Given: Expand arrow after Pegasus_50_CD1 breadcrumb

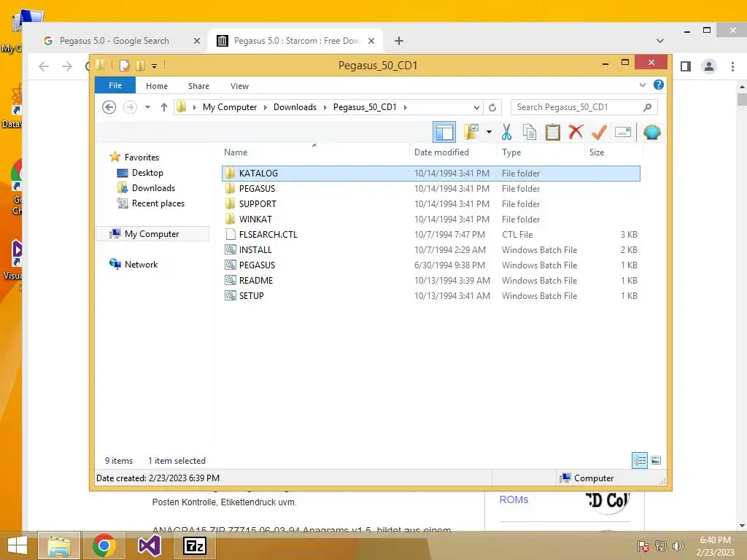Looking at the screenshot, I should click(x=406, y=107).
